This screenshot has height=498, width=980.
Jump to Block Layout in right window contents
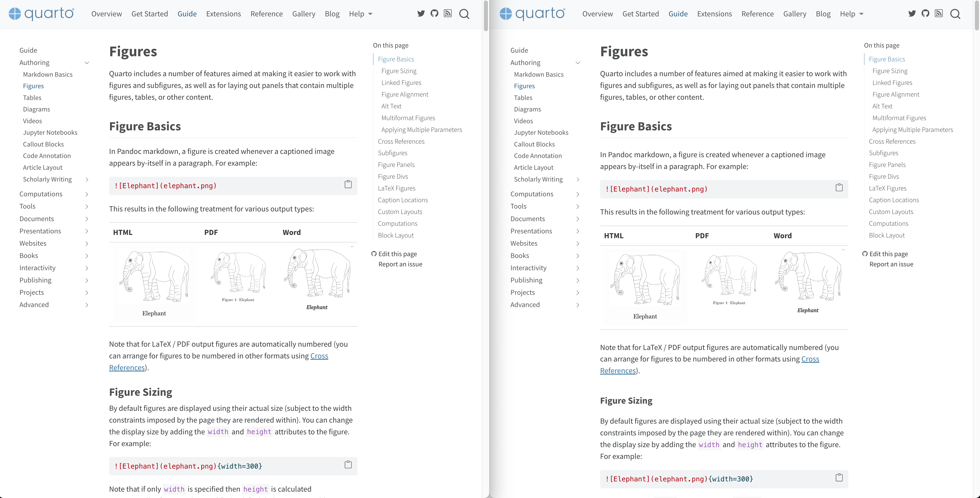(x=887, y=235)
